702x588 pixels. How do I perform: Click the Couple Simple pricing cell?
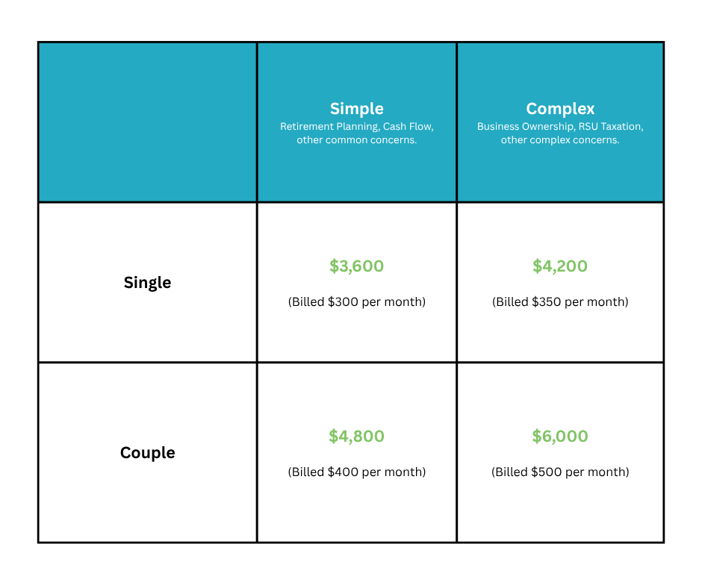[x=356, y=453]
